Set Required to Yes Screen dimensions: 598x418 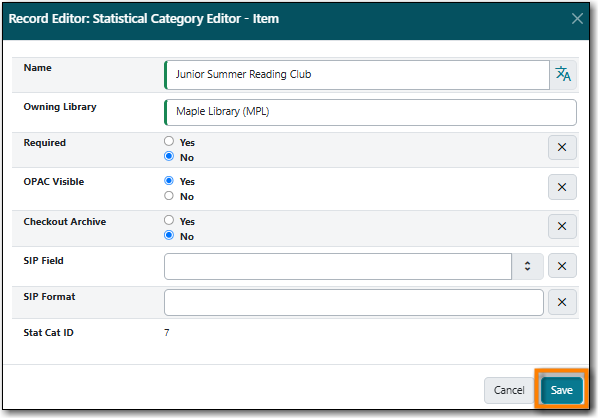(169, 141)
